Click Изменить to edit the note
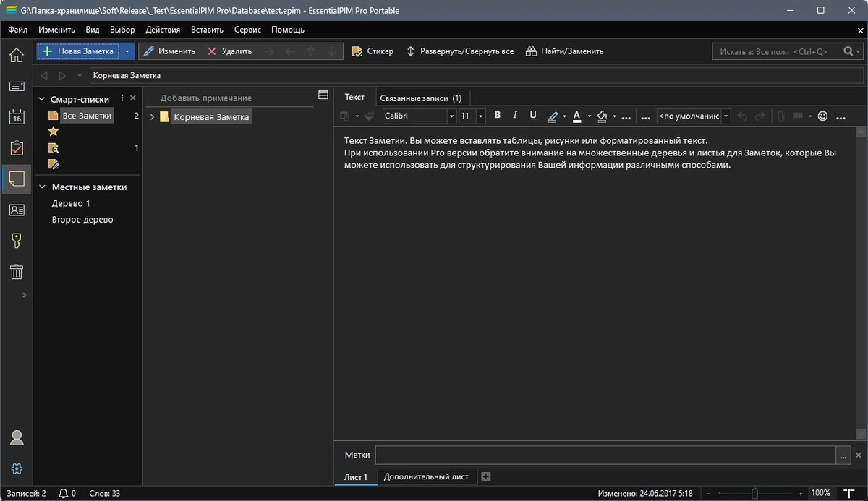 click(x=169, y=51)
